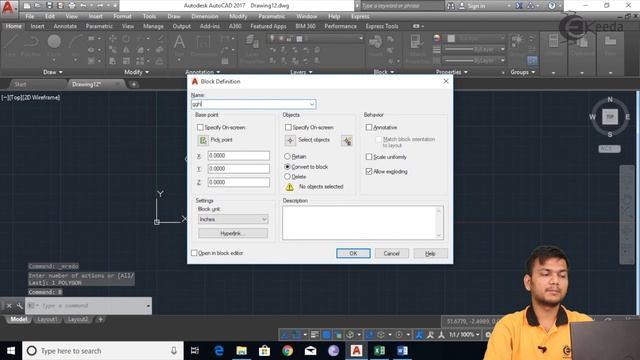Expand the block Name dropdown
This screenshot has width=640, height=360.
pyautogui.click(x=312, y=104)
